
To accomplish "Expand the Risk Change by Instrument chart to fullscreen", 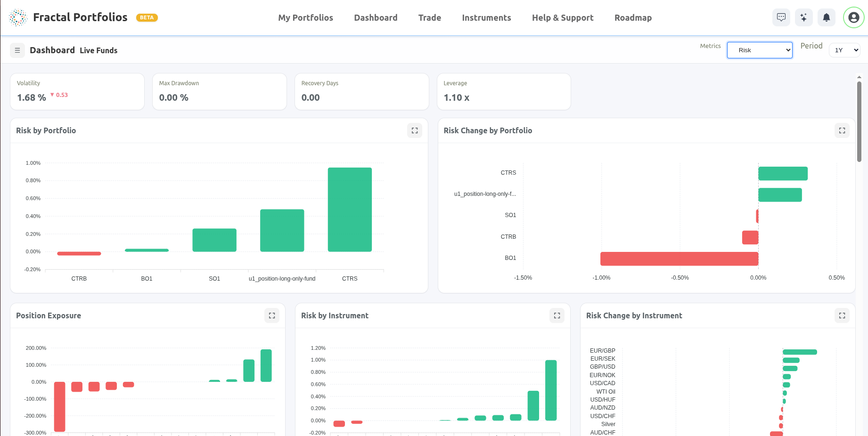I will [842, 315].
